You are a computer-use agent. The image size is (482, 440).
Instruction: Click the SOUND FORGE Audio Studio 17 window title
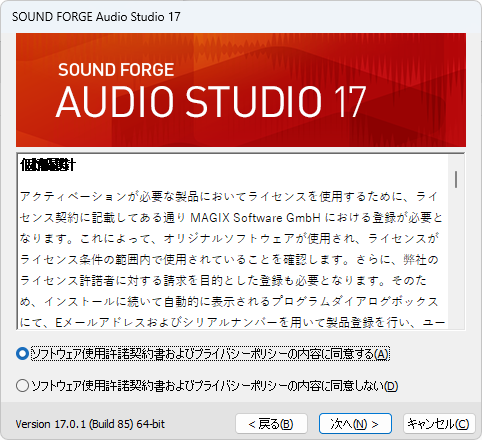96,17
